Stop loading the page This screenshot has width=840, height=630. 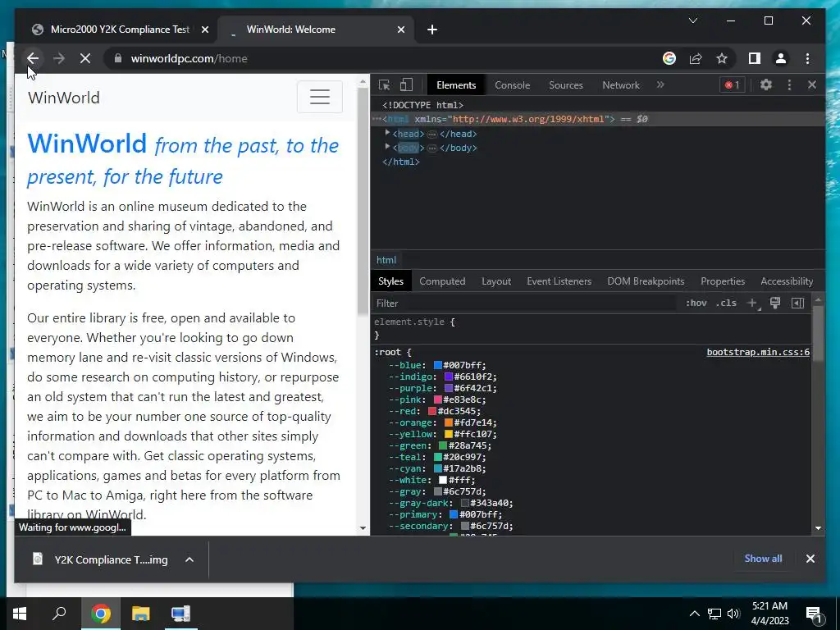point(85,58)
